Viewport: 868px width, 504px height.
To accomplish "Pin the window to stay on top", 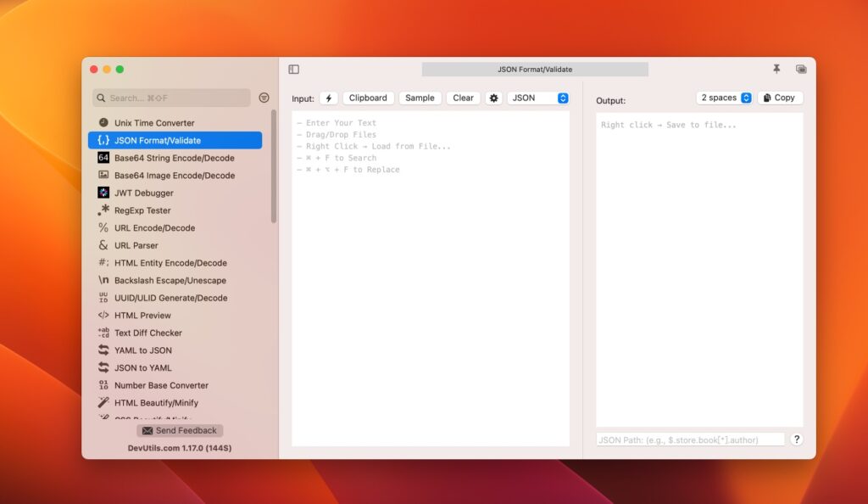I will pyautogui.click(x=776, y=69).
